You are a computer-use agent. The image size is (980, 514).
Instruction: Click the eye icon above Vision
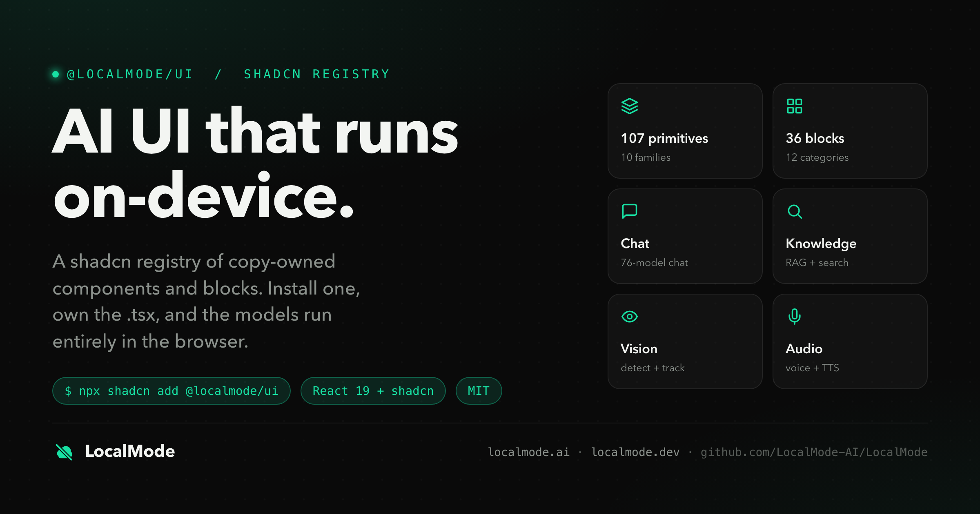(629, 317)
